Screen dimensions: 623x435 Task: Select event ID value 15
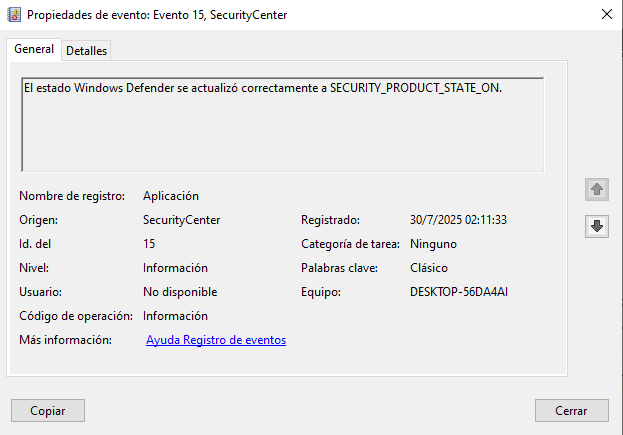149,244
